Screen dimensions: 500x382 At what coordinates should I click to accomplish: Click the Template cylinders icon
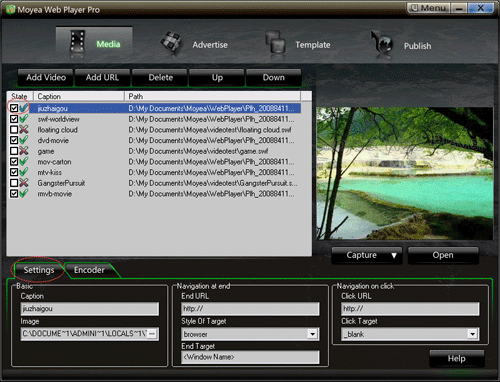pyautogui.click(x=276, y=42)
